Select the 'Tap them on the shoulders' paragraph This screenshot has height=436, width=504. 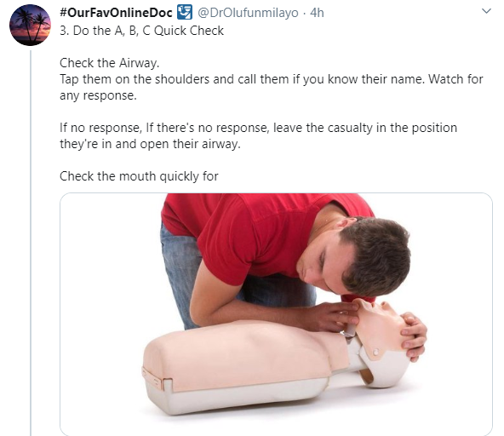click(x=272, y=87)
